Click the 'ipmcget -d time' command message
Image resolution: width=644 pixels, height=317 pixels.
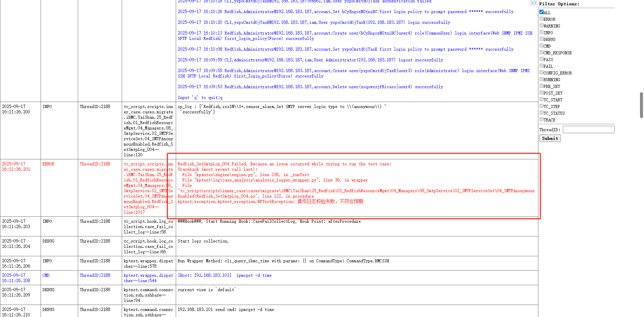coord(254,275)
